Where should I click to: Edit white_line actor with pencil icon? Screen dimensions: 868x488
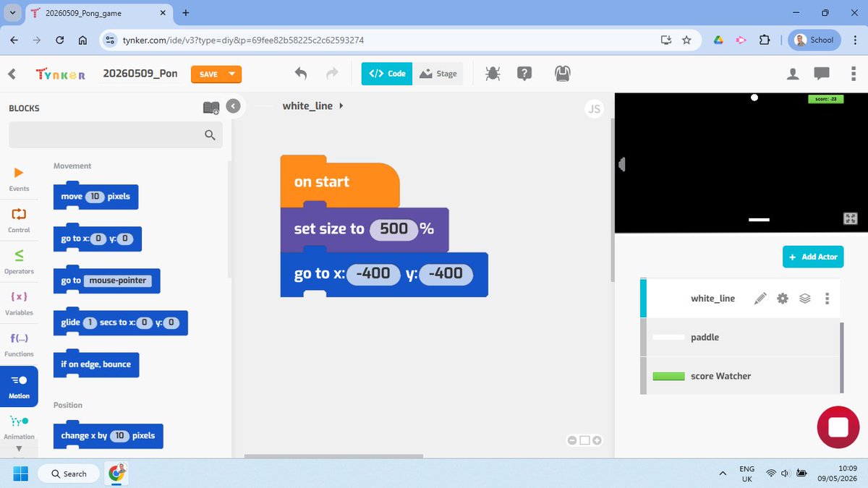pyautogui.click(x=759, y=299)
